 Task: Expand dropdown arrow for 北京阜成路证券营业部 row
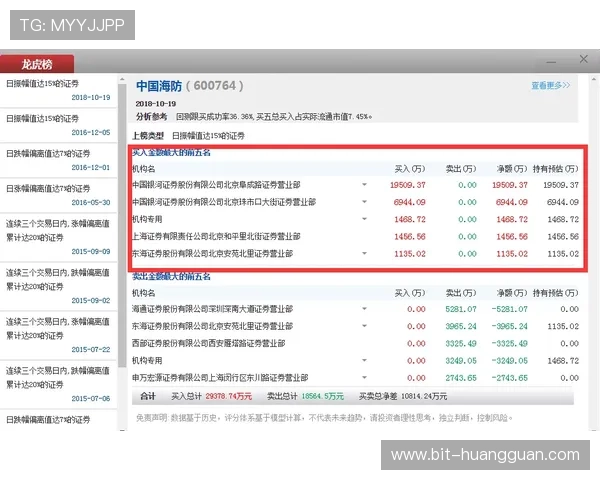tap(364, 184)
